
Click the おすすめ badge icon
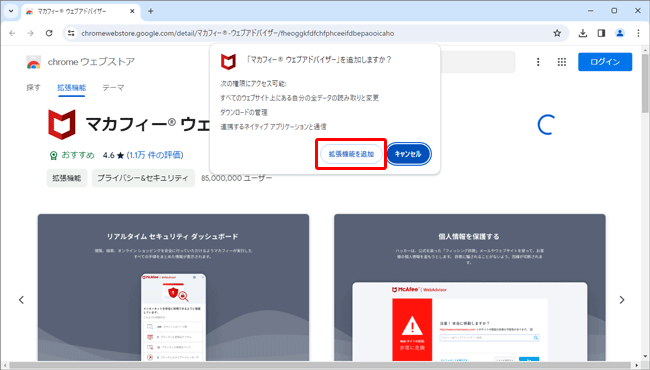[x=53, y=155]
